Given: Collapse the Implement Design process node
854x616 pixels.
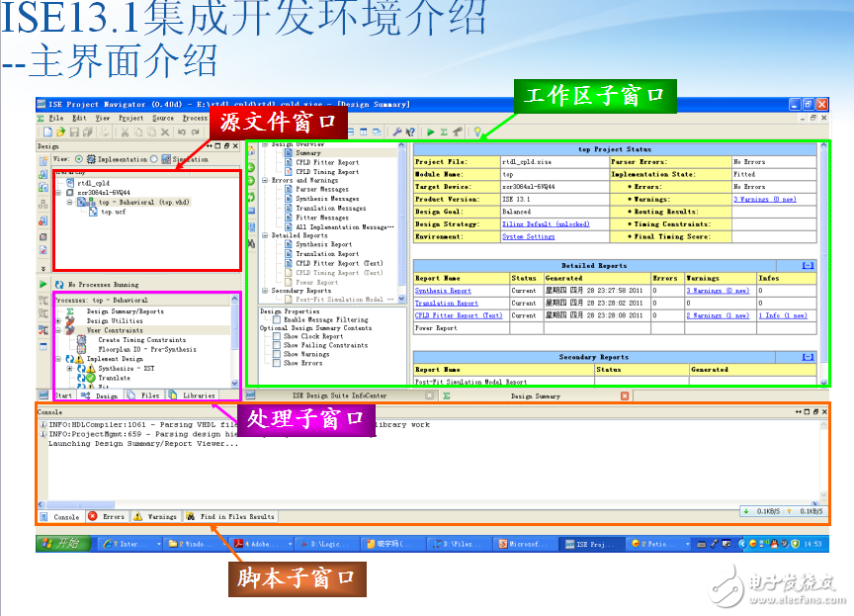Looking at the screenshot, I should point(58,359).
